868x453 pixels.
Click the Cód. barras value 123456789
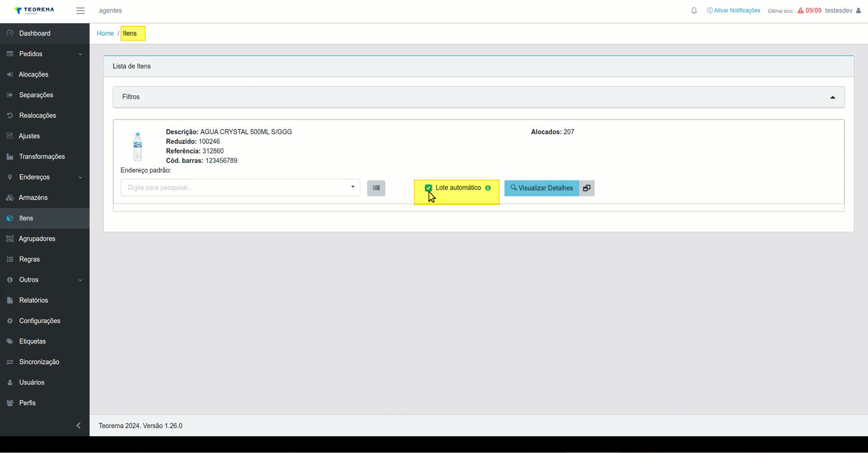[x=221, y=161]
